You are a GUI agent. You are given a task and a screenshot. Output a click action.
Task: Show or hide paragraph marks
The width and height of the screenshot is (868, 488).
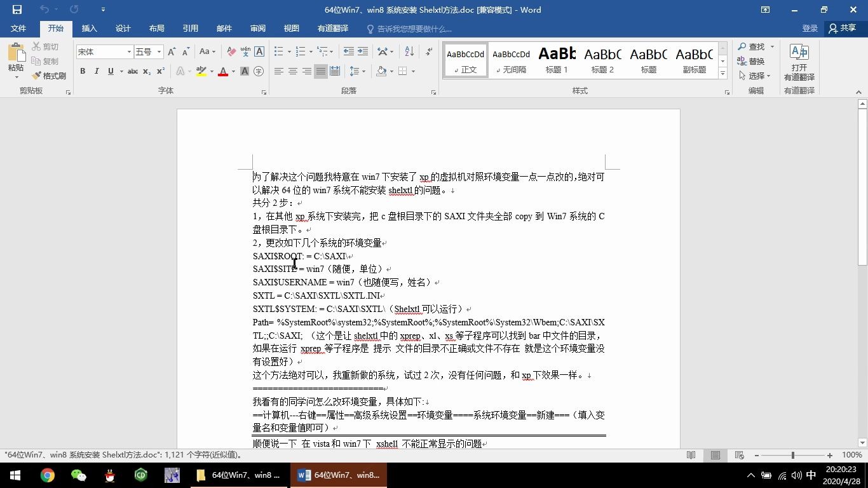[x=429, y=51]
